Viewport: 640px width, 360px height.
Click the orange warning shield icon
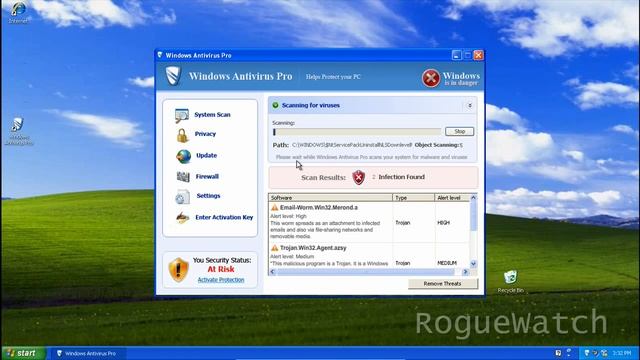click(178, 270)
